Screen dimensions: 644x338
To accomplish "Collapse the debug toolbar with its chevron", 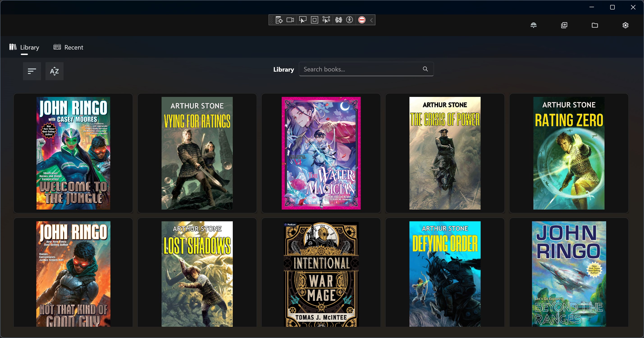I will click(x=372, y=20).
